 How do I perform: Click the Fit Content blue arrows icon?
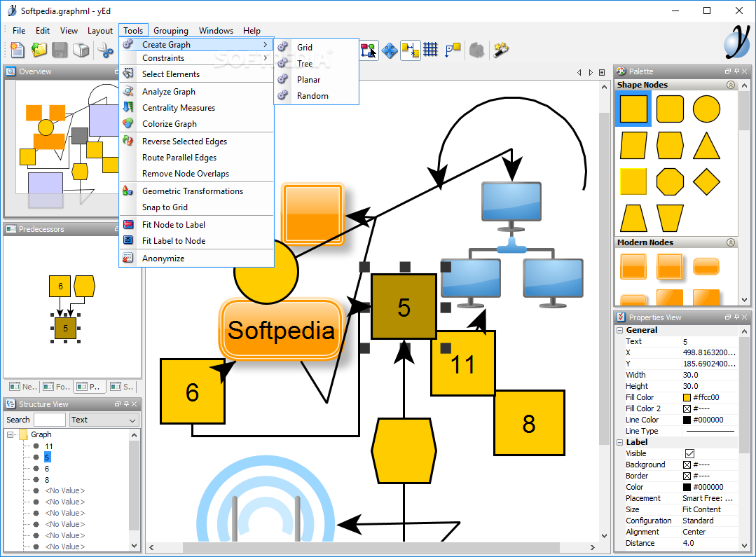[x=390, y=50]
